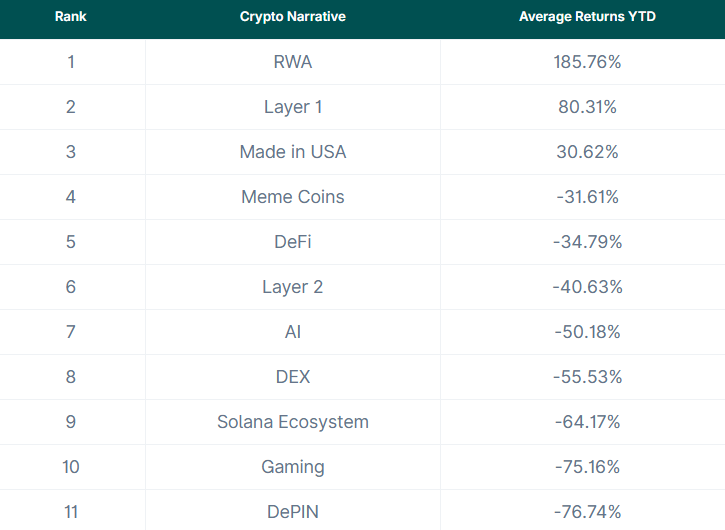Select the RWA narrative cell
Screen dimensions: 725x530
coord(293,62)
